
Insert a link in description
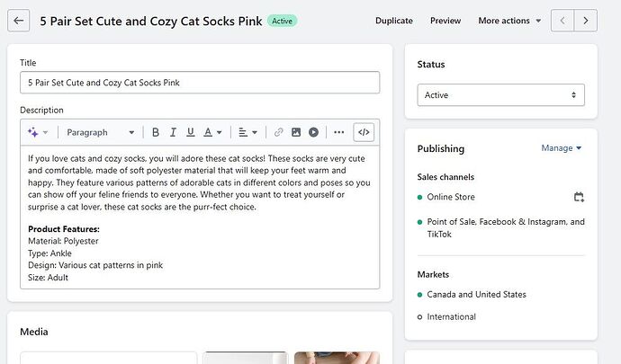click(278, 132)
